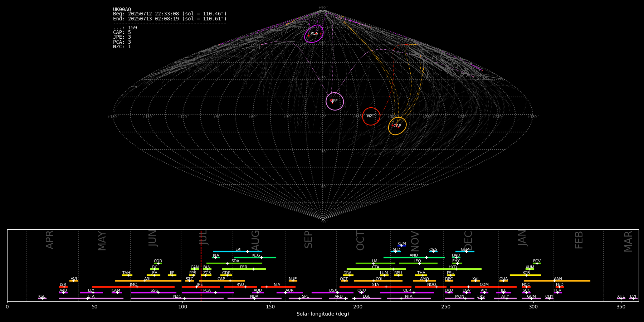Click the Beg: 20250712 22:33:08 line
Screen dimensions: 644x322
(170, 14)
